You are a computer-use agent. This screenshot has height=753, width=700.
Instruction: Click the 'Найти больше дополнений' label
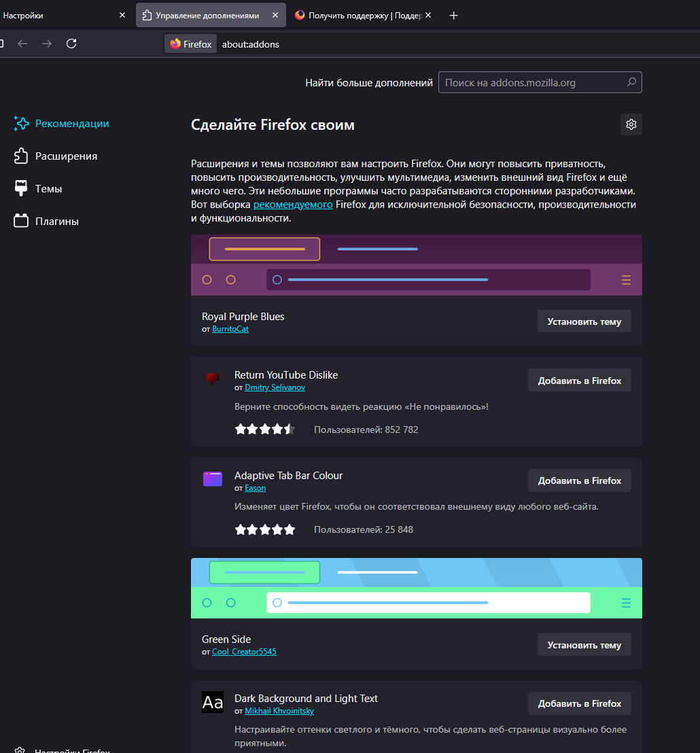tap(369, 83)
